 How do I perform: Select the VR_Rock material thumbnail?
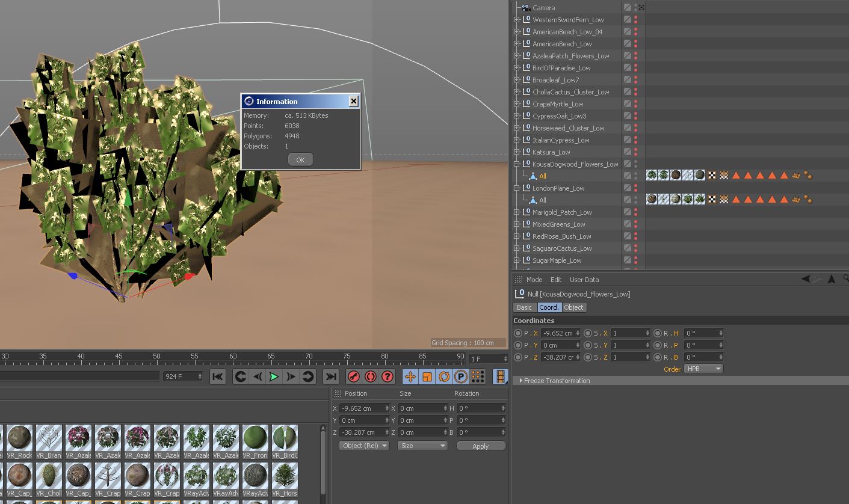tap(19, 441)
